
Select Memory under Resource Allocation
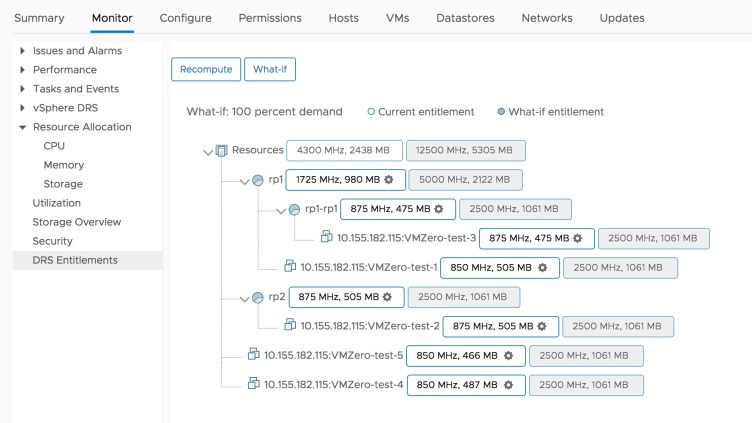(64, 165)
